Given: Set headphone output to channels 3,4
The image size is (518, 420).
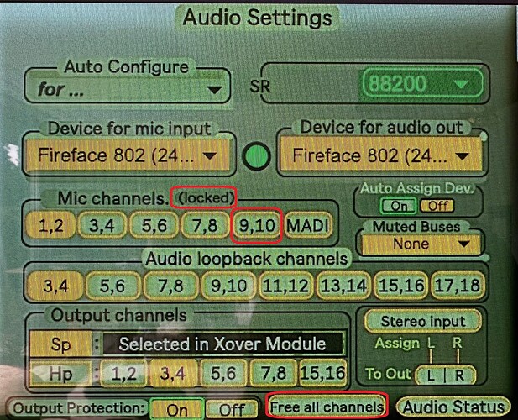Looking at the screenshot, I should (x=173, y=374).
